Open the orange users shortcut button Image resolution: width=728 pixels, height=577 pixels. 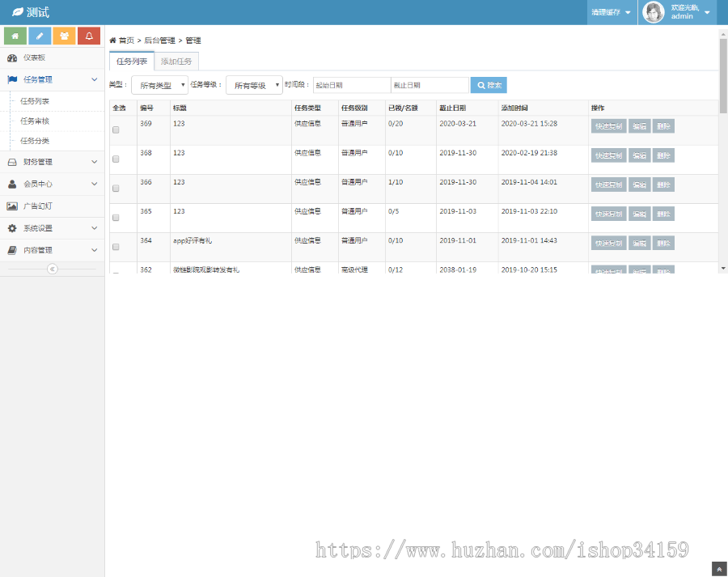coord(65,36)
